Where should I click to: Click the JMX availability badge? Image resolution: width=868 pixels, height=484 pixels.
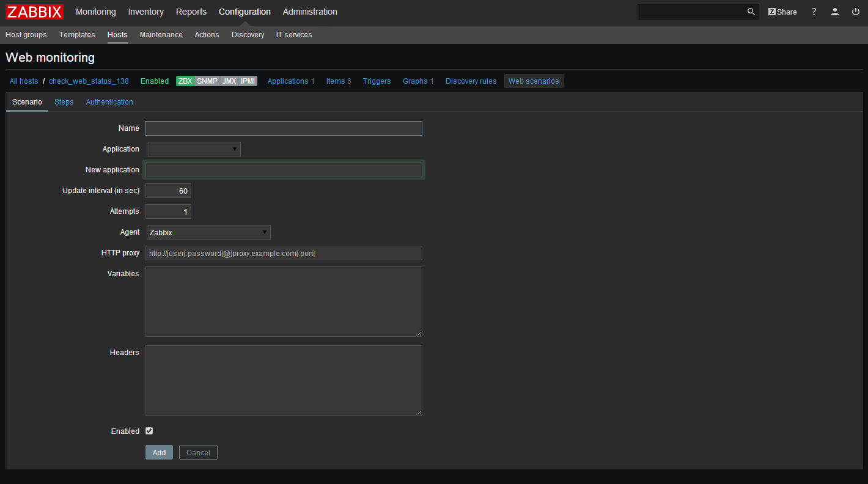coord(229,81)
